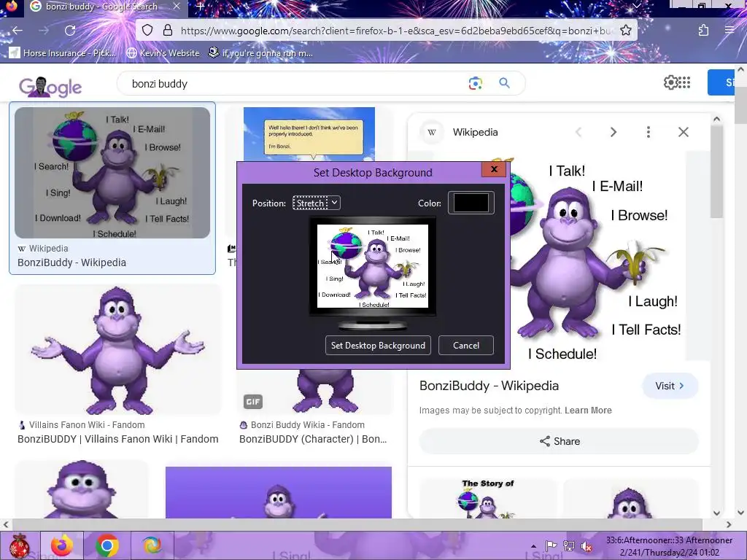Image resolution: width=747 pixels, height=560 pixels.
Task: Select the Villains Fanon Wiki Bonzi image
Action: pos(118,349)
